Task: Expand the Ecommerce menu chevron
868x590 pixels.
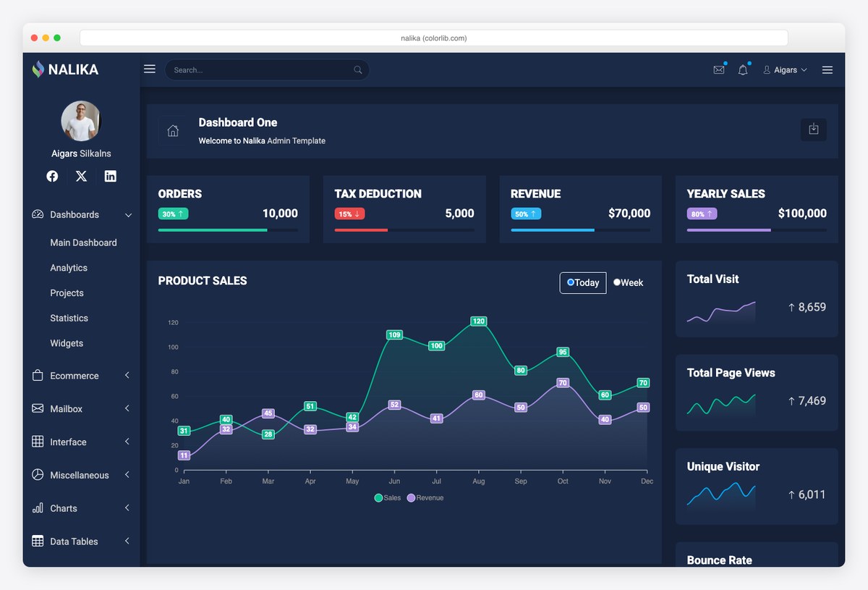Action: [x=127, y=375]
